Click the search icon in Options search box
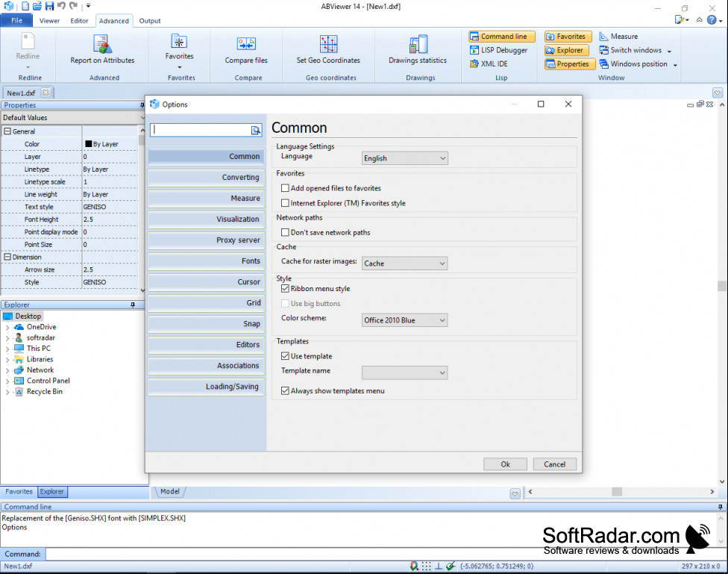The image size is (728, 574). tap(256, 130)
